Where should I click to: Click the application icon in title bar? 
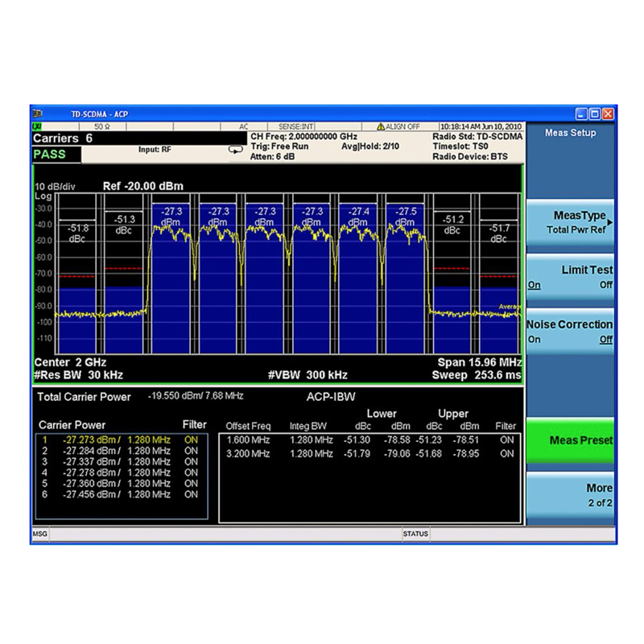click(38, 114)
